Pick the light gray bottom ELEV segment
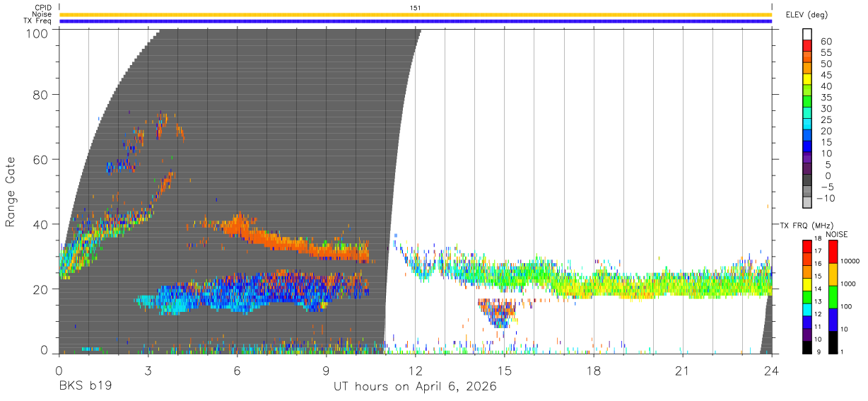The image size is (868, 401). [x=807, y=203]
